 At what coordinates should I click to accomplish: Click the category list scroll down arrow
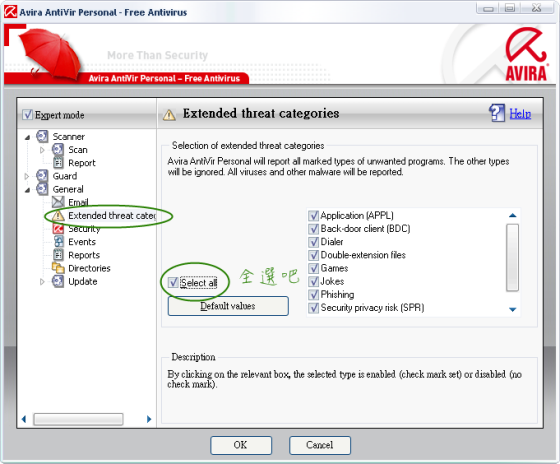512,309
